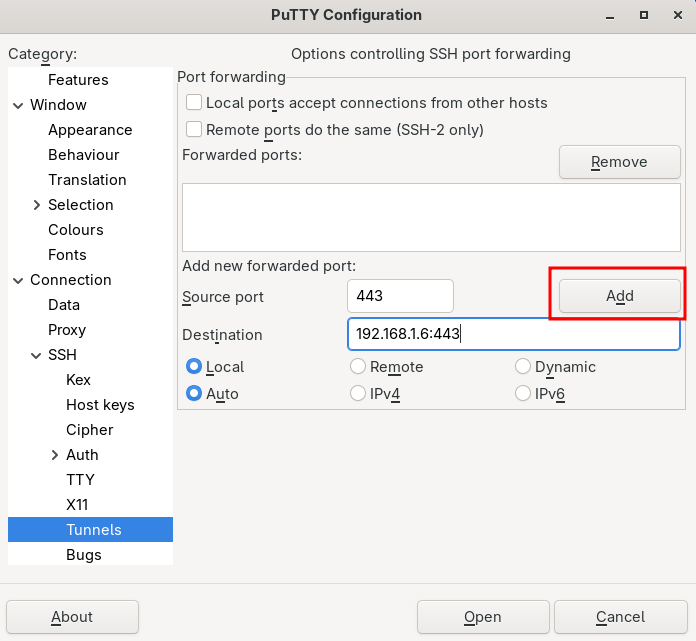
Task: Minimize the PuTTY Configuration window
Action: [x=610, y=16]
